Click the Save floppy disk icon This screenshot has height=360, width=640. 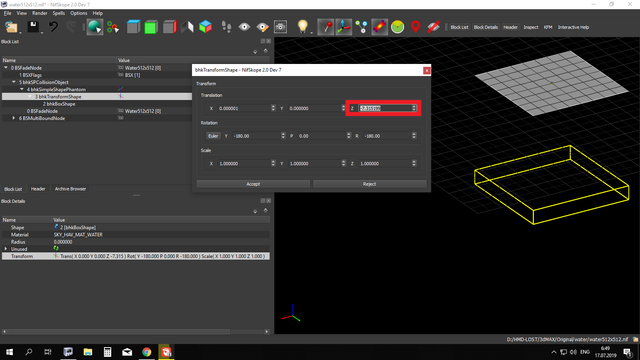pos(33,27)
